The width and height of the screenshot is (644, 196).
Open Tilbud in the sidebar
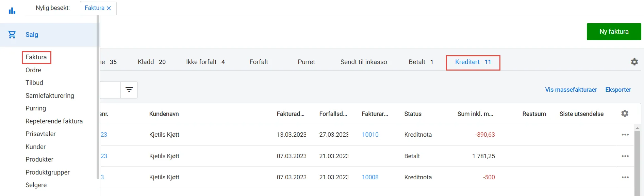tap(34, 83)
